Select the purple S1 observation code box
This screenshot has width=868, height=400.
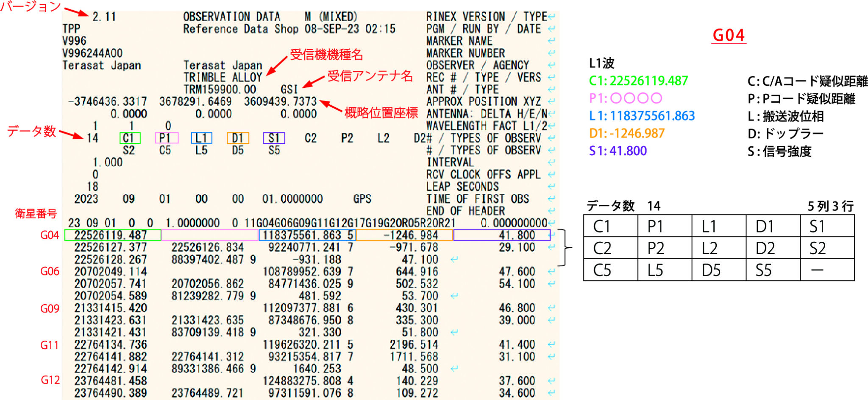pyautogui.click(x=274, y=138)
